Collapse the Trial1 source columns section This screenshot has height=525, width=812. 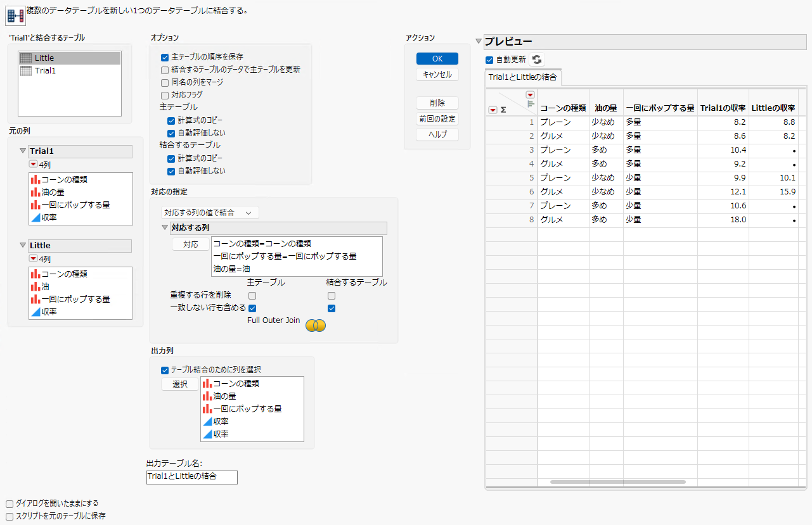click(23, 151)
